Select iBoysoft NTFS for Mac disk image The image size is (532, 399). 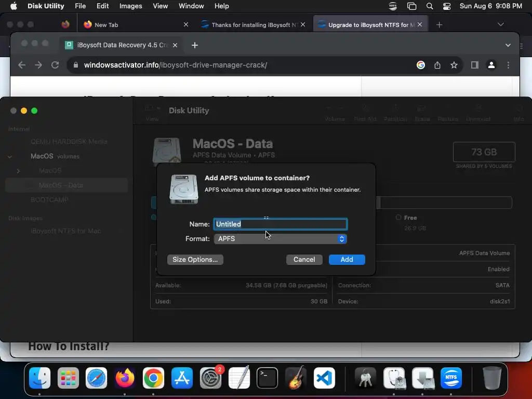click(66, 231)
